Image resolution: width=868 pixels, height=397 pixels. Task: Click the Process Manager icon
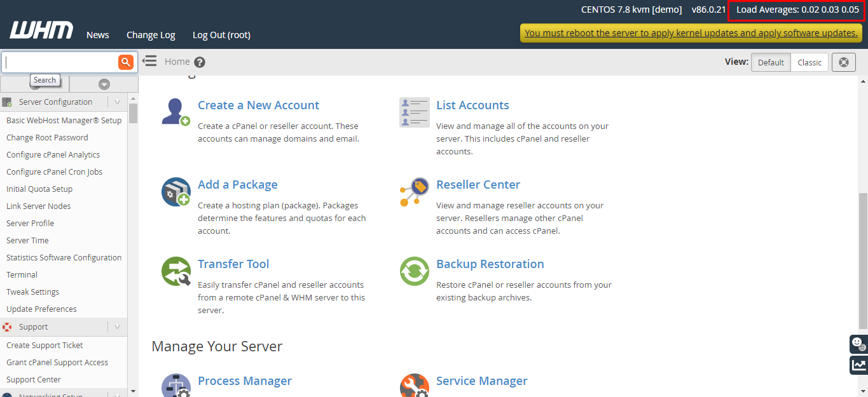pos(176,385)
